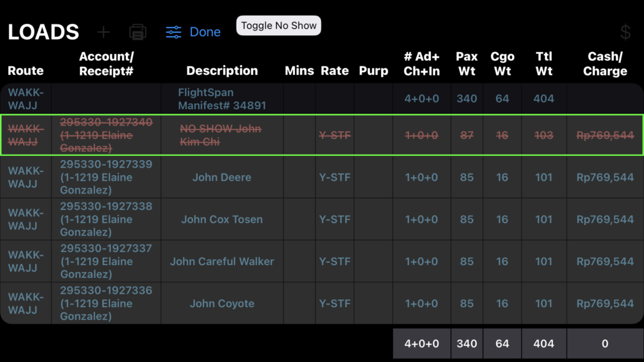644x362 pixels.
Task: Click the Route column header
Action: pyautogui.click(x=26, y=71)
